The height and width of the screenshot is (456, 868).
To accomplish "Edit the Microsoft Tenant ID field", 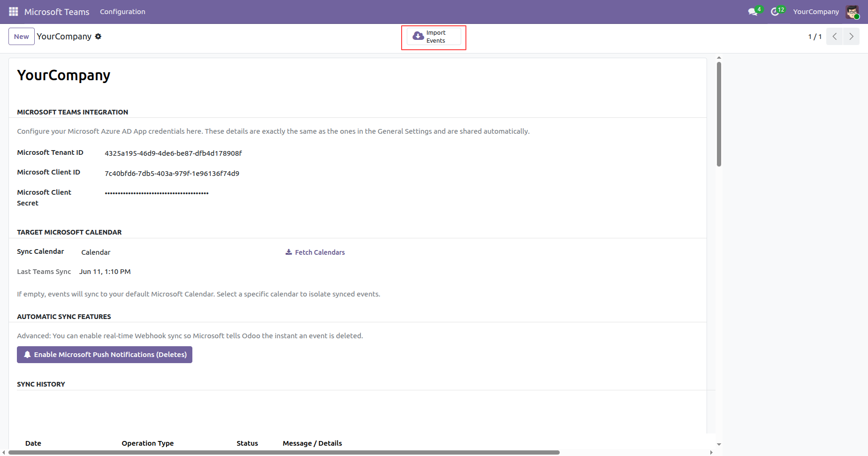I will pos(174,153).
